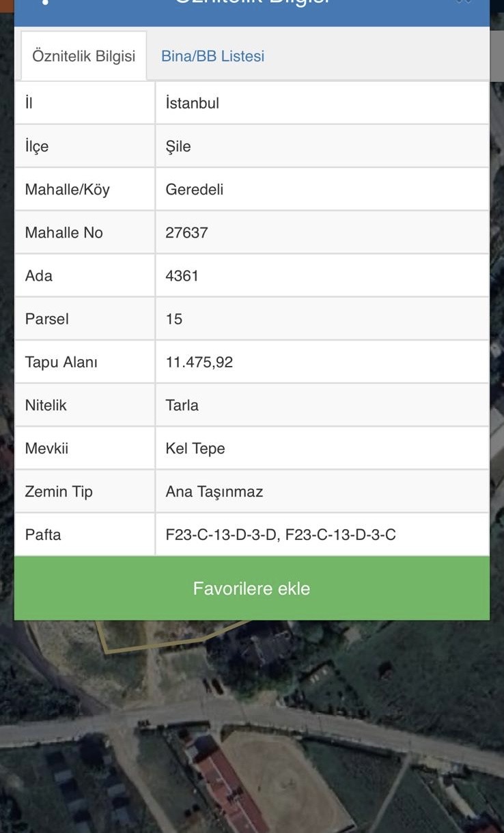504x833 pixels.
Task: Select the Parsel value 15
Action: click(x=173, y=319)
